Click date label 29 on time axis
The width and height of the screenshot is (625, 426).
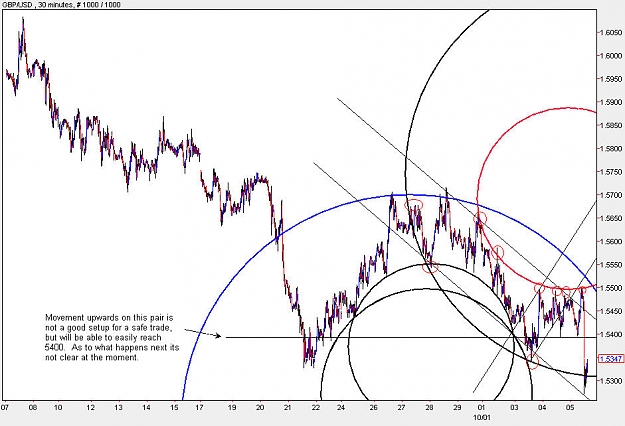point(457,408)
